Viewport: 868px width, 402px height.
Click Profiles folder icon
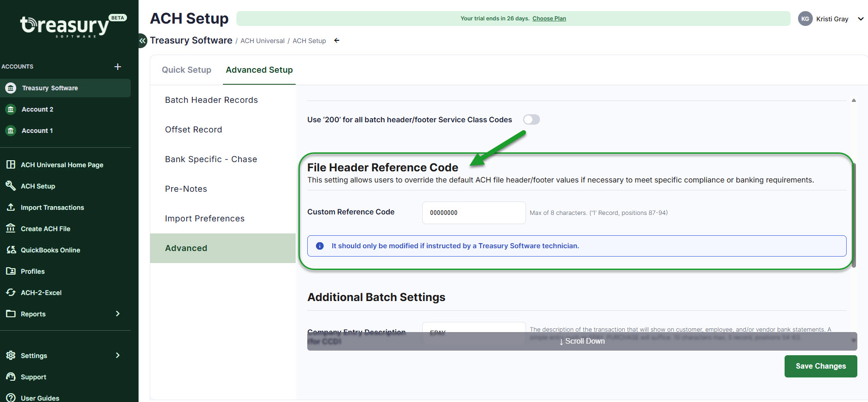tap(11, 271)
